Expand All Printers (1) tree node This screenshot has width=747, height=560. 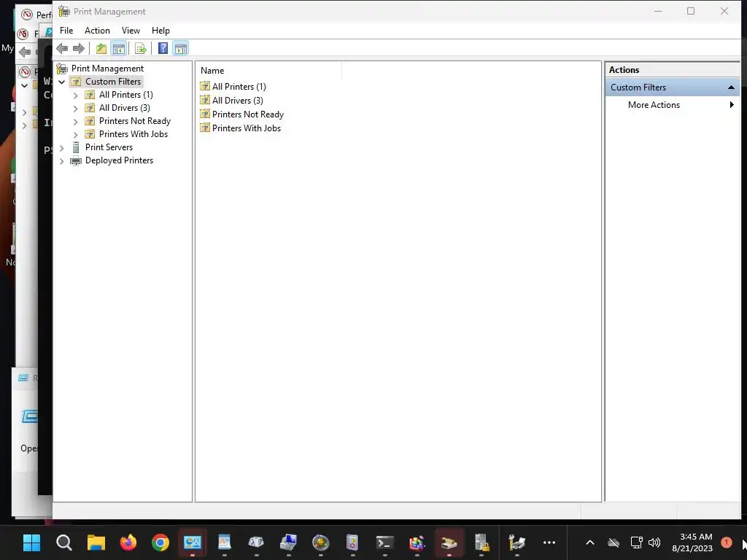tap(75, 96)
